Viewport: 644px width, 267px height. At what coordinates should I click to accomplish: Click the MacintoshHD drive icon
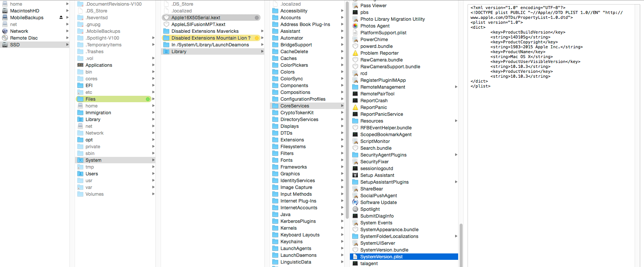coord(5,11)
